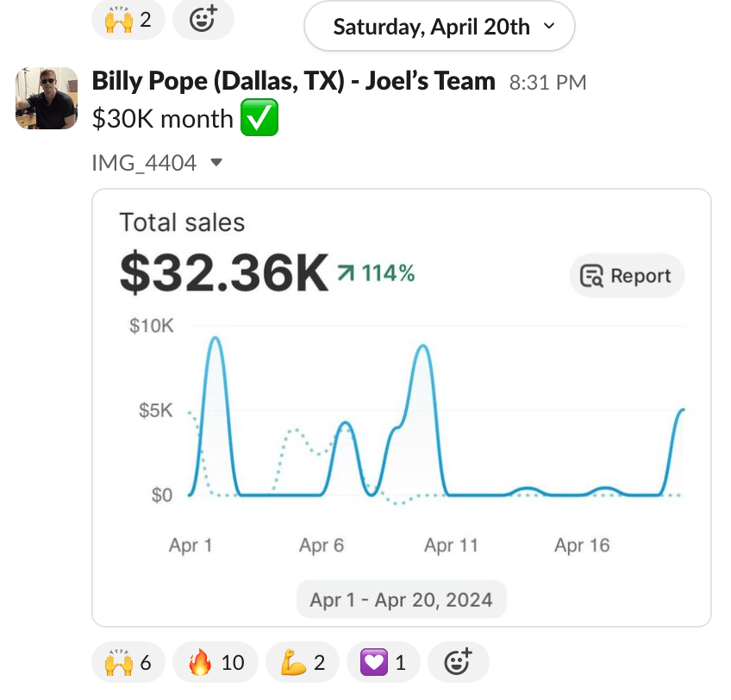Click the raised hands reaction showing 2
731x700 pixels.
click(127, 18)
